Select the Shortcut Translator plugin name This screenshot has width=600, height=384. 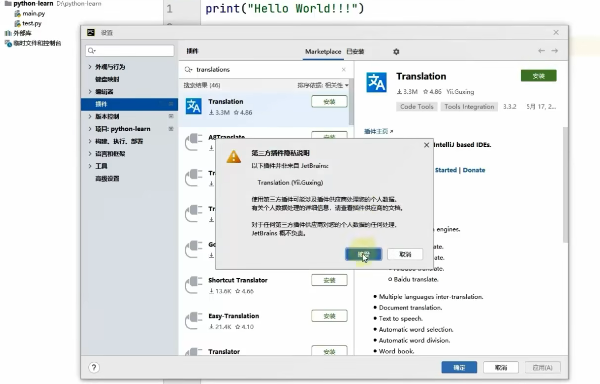(x=238, y=280)
